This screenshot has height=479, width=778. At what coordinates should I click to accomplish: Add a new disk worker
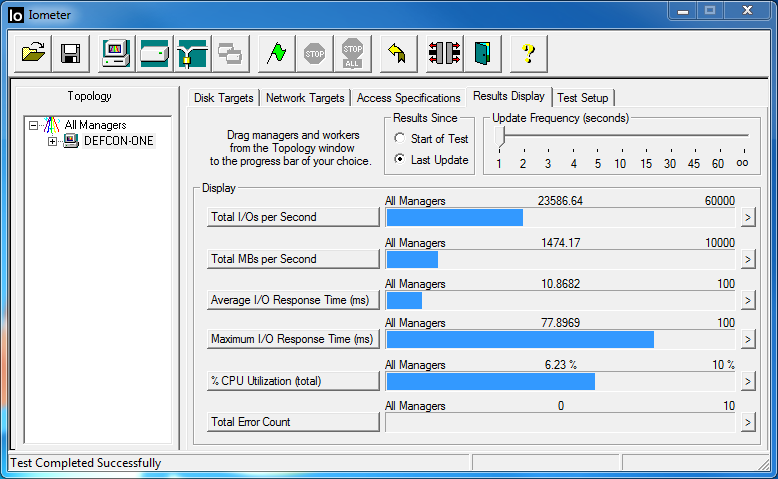click(x=154, y=54)
